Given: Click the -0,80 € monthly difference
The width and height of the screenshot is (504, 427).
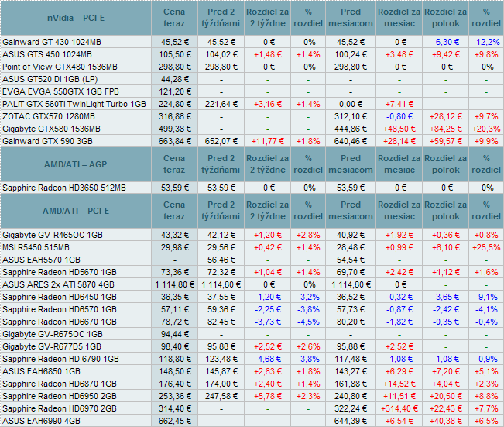Looking at the screenshot, I should point(399,116).
